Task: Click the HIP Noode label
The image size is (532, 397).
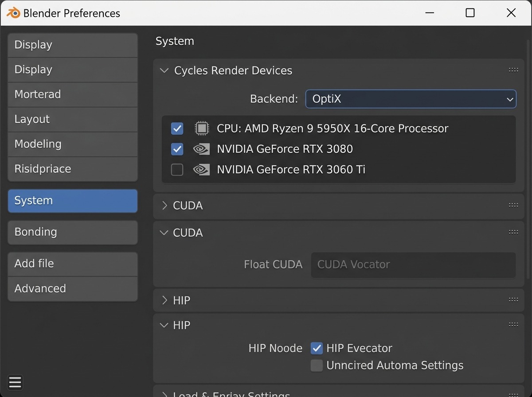Action: click(275, 348)
